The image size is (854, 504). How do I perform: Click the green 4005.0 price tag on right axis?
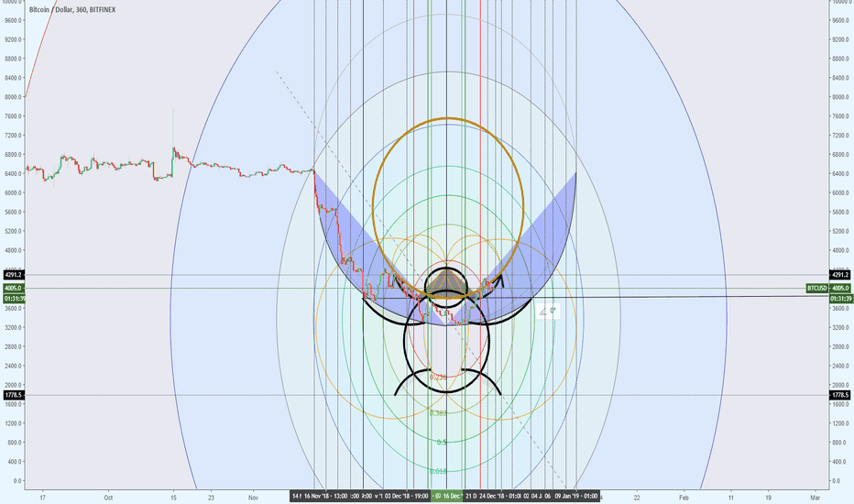840,289
